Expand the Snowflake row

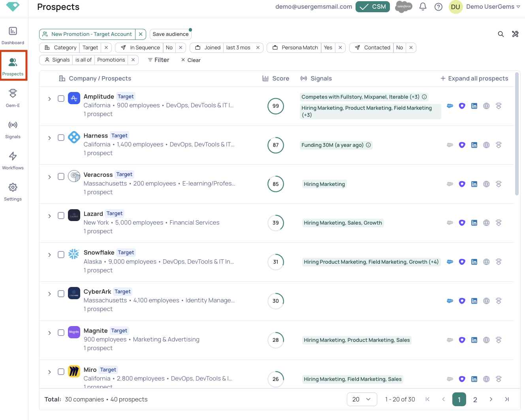(49, 255)
